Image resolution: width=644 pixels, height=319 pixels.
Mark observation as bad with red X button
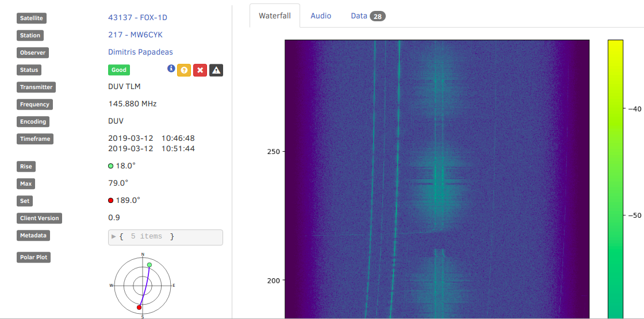click(200, 70)
